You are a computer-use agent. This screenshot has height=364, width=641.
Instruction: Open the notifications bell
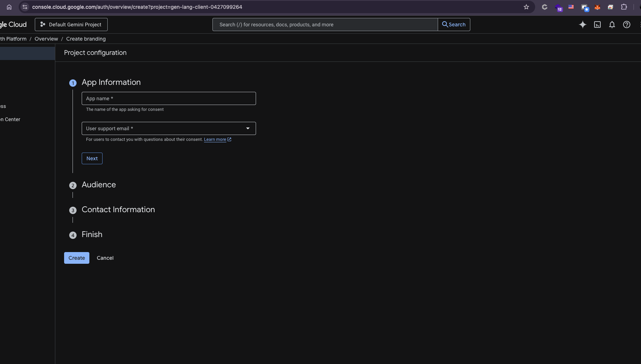(x=612, y=25)
